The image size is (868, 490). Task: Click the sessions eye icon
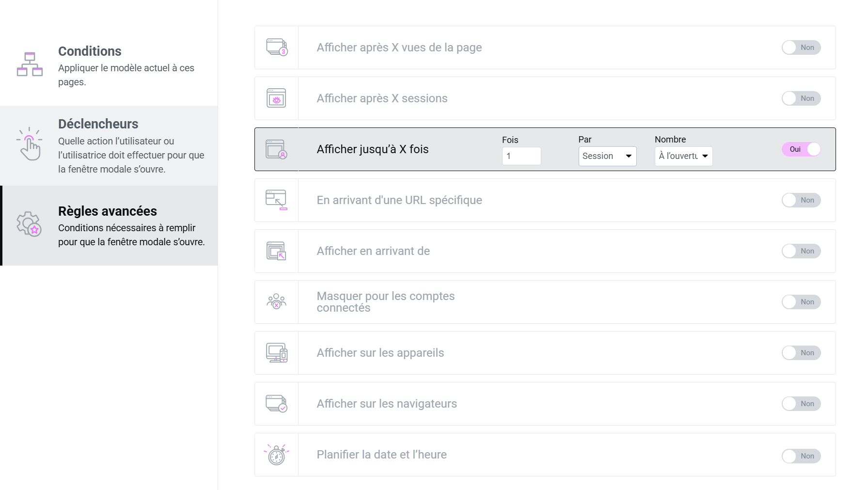pos(276,98)
